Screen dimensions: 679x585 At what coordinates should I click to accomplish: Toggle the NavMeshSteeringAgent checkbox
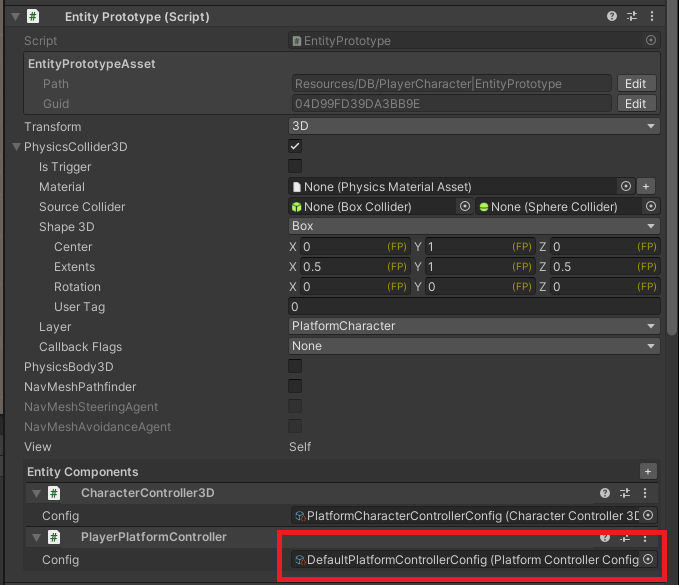coord(295,406)
